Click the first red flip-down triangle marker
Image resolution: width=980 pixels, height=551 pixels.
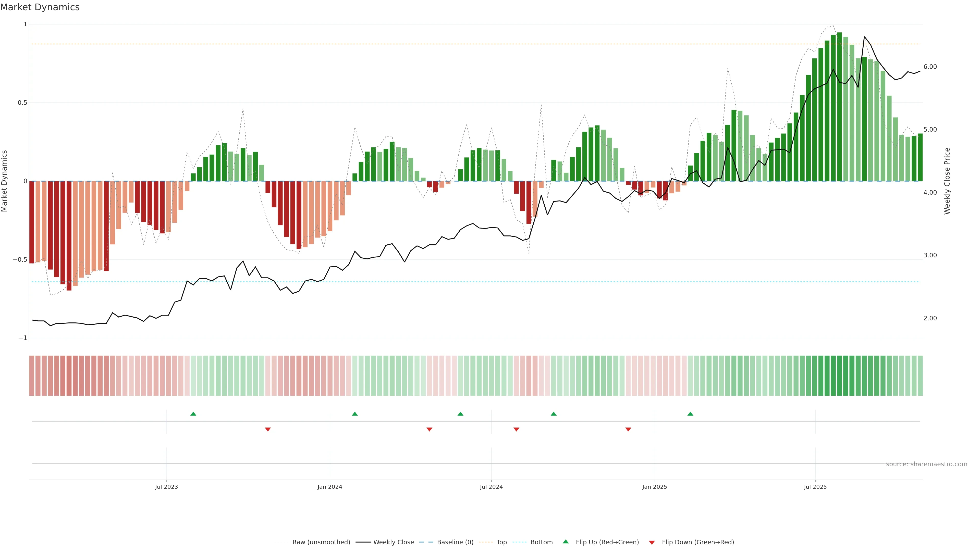click(x=268, y=429)
